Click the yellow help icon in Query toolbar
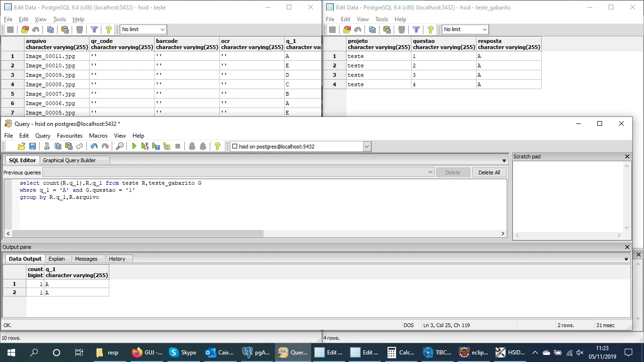 click(x=217, y=147)
